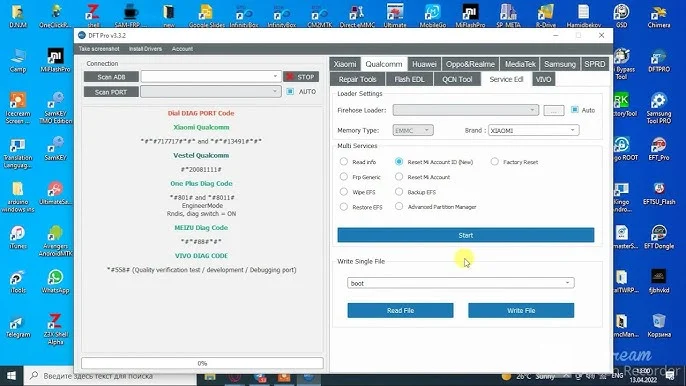This screenshot has height=386, width=686.
Task: Open the OneClickRoot desktop shortcut
Action: coord(56,15)
